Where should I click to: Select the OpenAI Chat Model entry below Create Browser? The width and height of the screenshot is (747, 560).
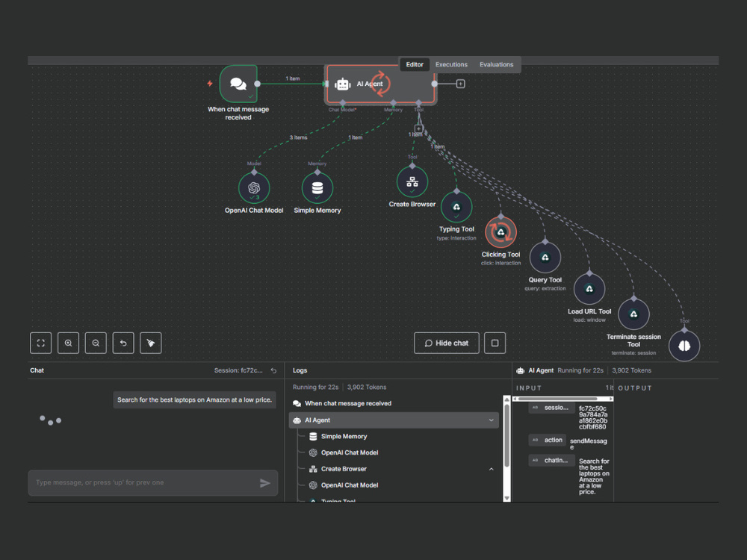pos(349,485)
